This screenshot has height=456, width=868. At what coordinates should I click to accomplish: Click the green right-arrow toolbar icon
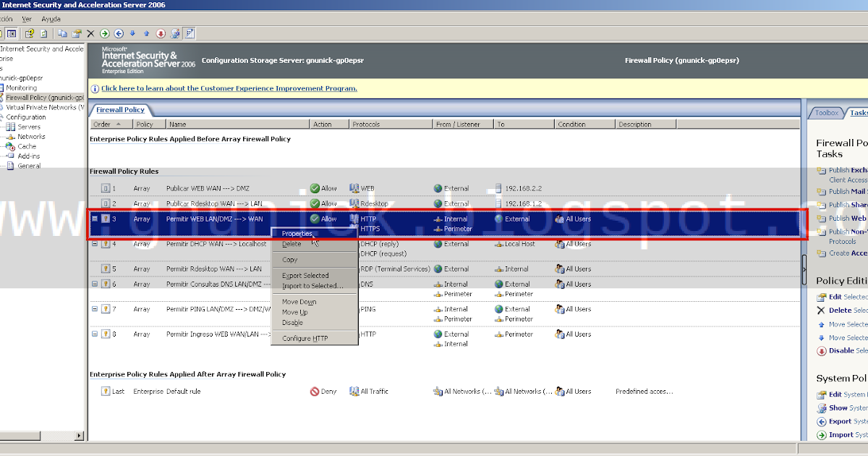(105, 33)
